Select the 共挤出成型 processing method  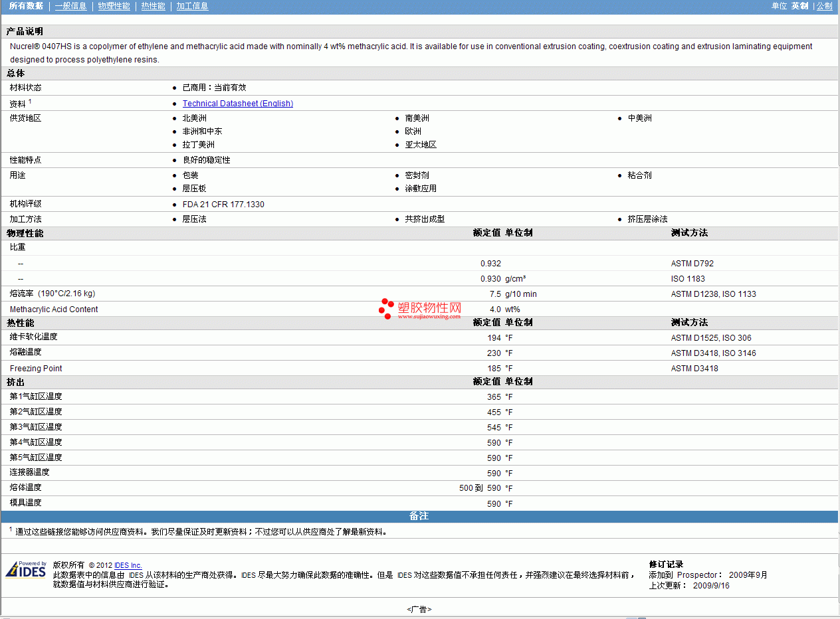[425, 219]
